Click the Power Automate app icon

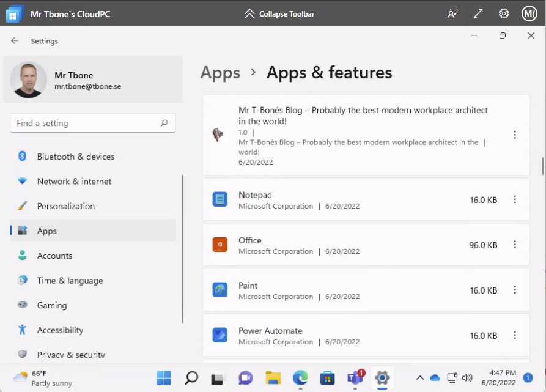coord(220,335)
